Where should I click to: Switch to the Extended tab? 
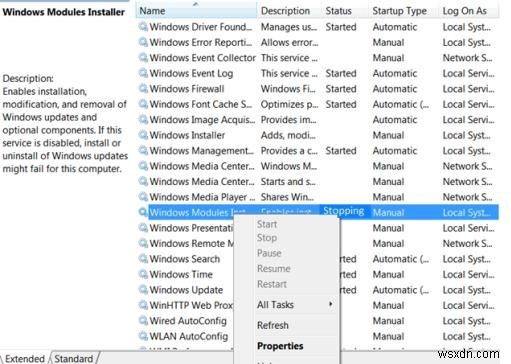(x=25, y=359)
